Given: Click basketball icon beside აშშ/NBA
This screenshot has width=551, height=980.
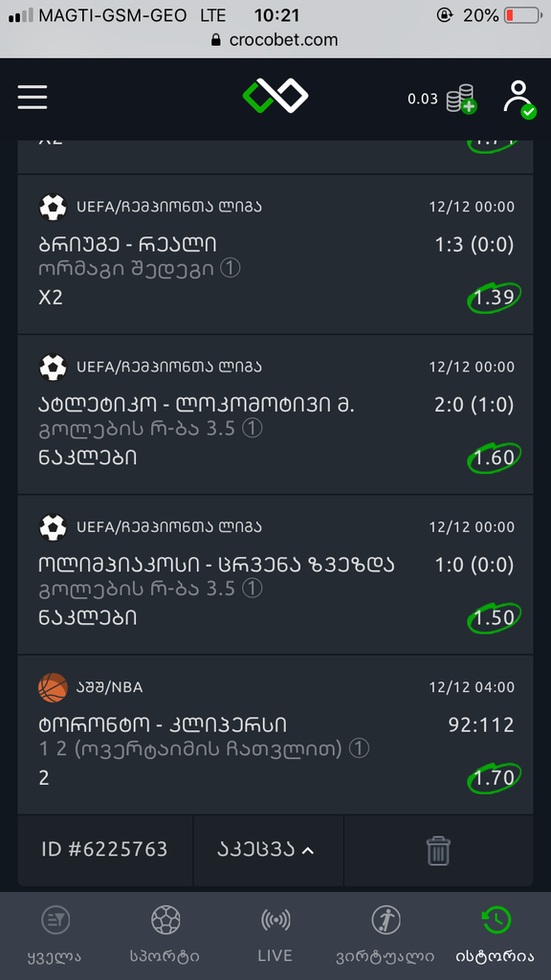Looking at the screenshot, I should [54, 687].
